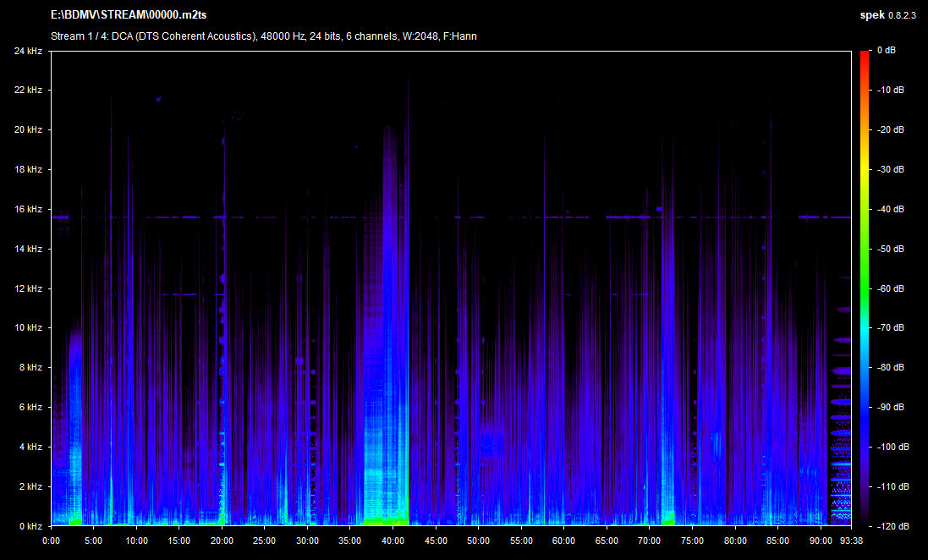Click the 16 kHz frequency axis label

(27, 209)
